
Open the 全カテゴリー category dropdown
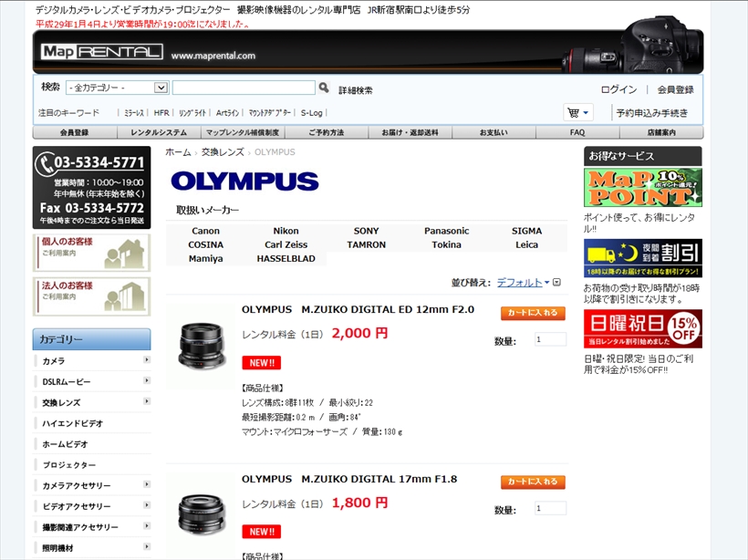(117, 88)
